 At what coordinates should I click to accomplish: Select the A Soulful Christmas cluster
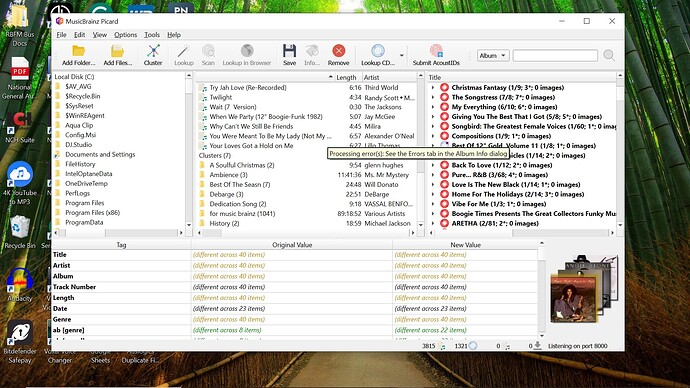[242, 165]
